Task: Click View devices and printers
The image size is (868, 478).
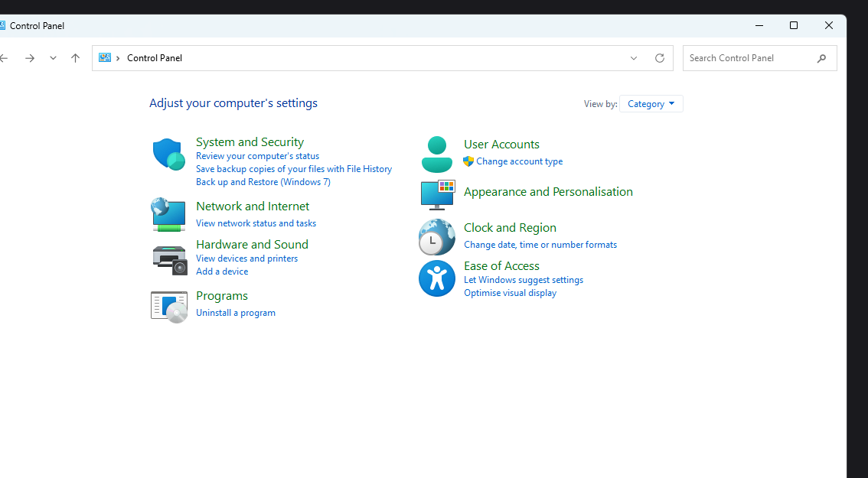Action: (247, 259)
